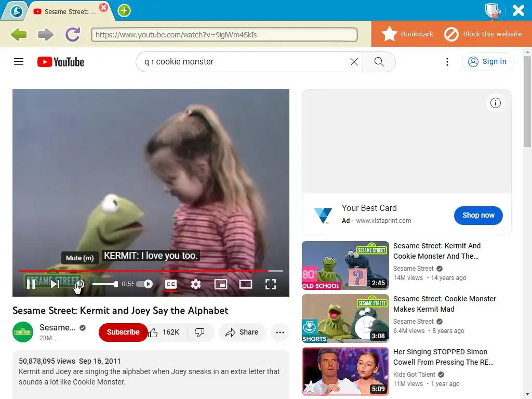Toggle closed captions CC button
This screenshot has height=399, width=532.
(170, 284)
